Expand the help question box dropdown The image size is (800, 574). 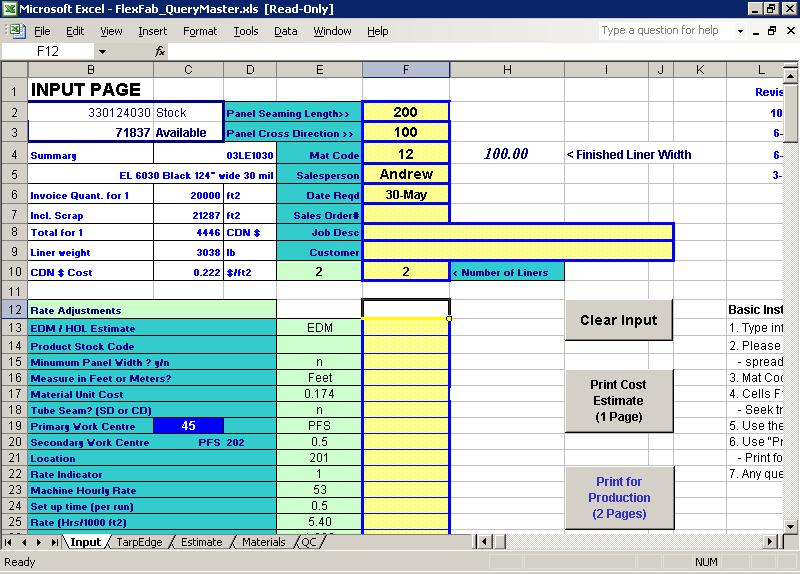(740, 31)
